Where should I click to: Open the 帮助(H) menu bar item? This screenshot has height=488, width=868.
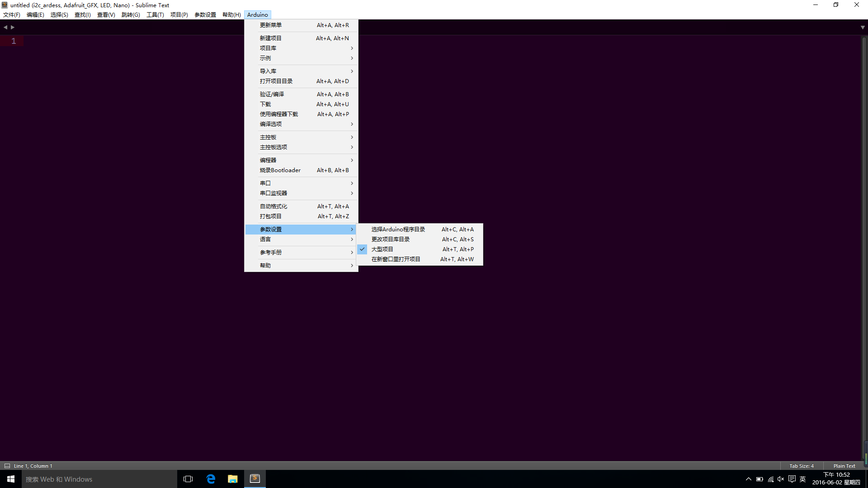click(231, 15)
